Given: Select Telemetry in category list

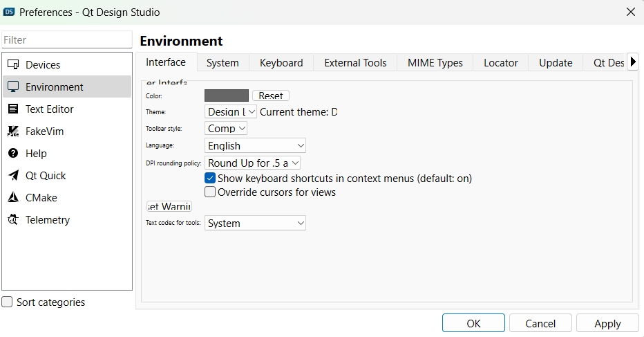Looking at the screenshot, I should (x=67, y=220).
